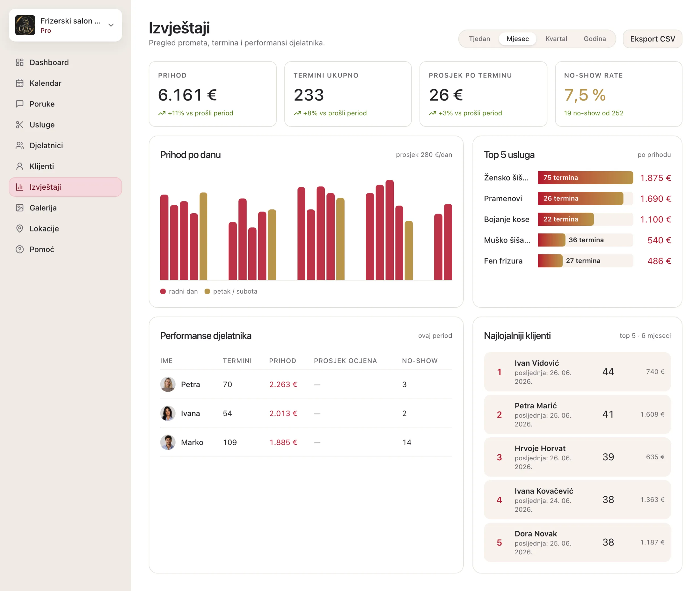Image resolution: width=700 pixels, height=591 pixels.
Task: Click the PRIHOD card value 6.161 €
Action: click(187, 95)
